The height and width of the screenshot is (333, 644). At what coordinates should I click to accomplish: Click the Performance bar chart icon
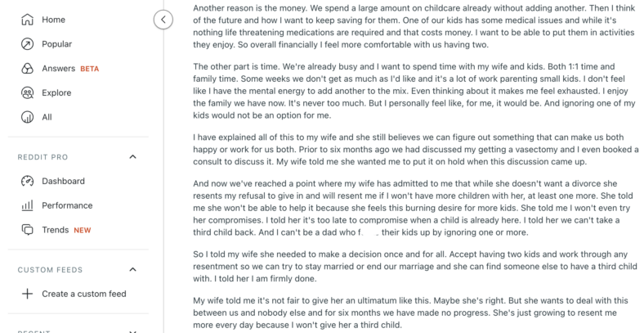pyautogui.click(x=27, y=205)
